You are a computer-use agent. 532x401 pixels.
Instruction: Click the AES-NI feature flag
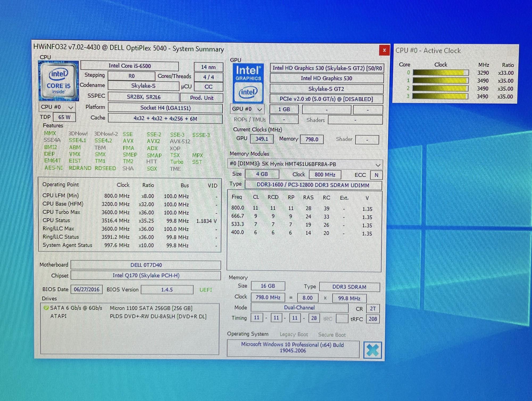click(x=53, y=168)
